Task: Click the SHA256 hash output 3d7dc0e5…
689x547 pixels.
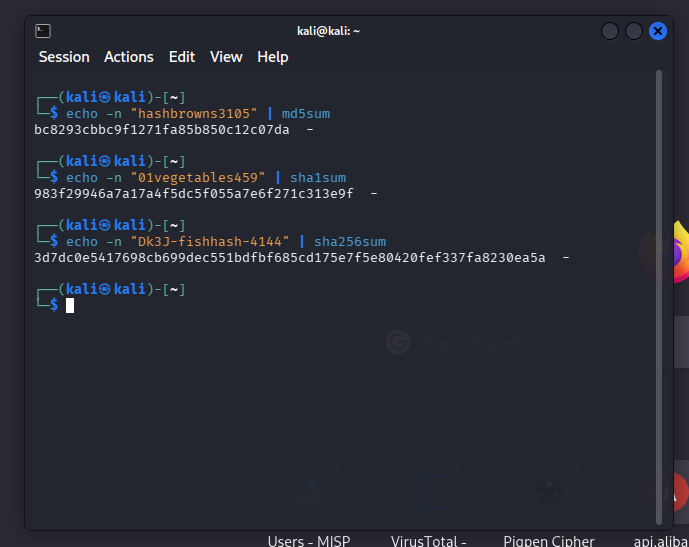Action: pyautogui.click(x=290, y=258)
